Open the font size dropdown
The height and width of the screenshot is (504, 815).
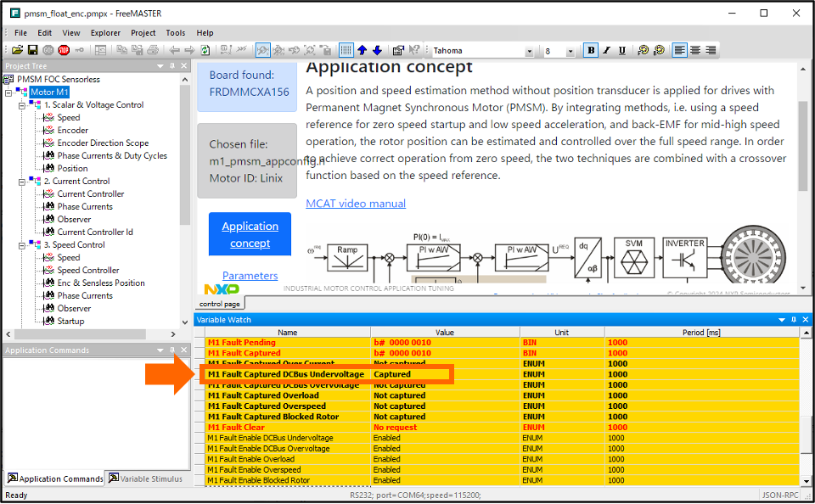click(570, 51)
